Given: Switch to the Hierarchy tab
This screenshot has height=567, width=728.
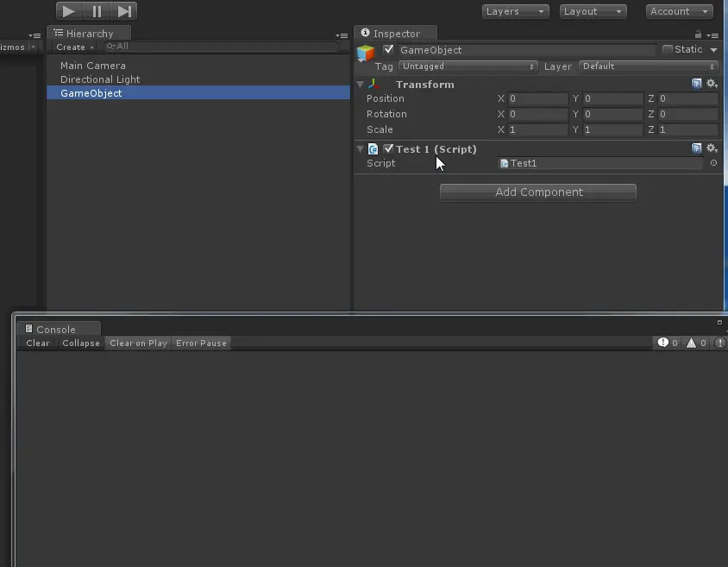Looking at the screenshot, I should tap(89, 34).
